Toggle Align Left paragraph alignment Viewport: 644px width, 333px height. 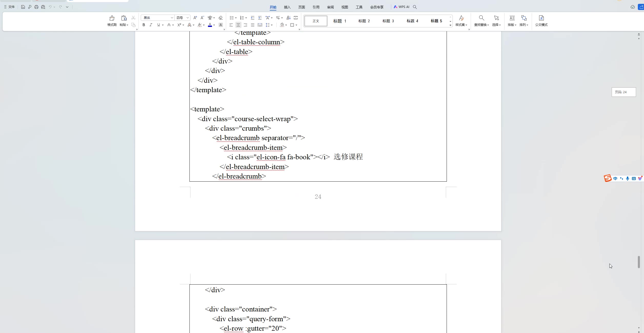(231, 25)
